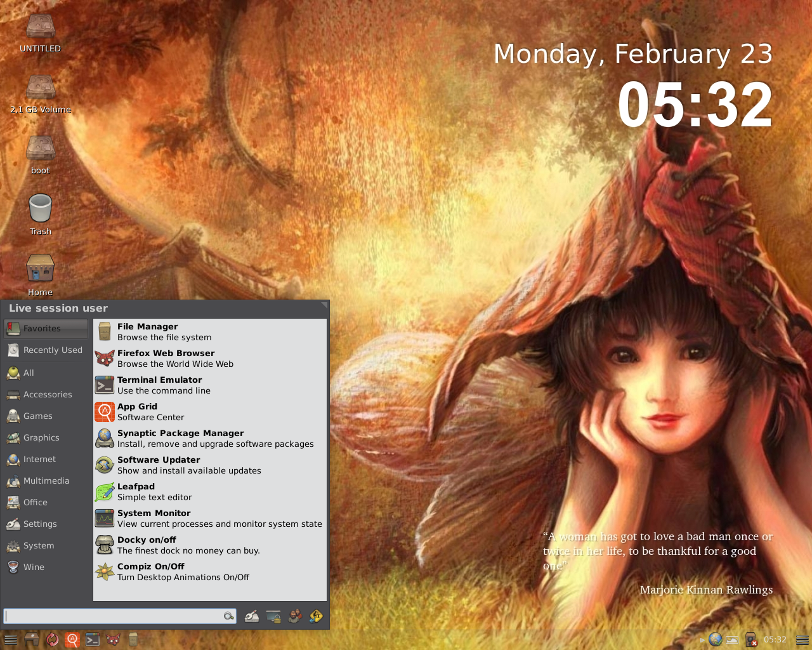Open the Accessories category
This screenshot has width=812, height=650.
pyautogui.click(x=46, y=395)
